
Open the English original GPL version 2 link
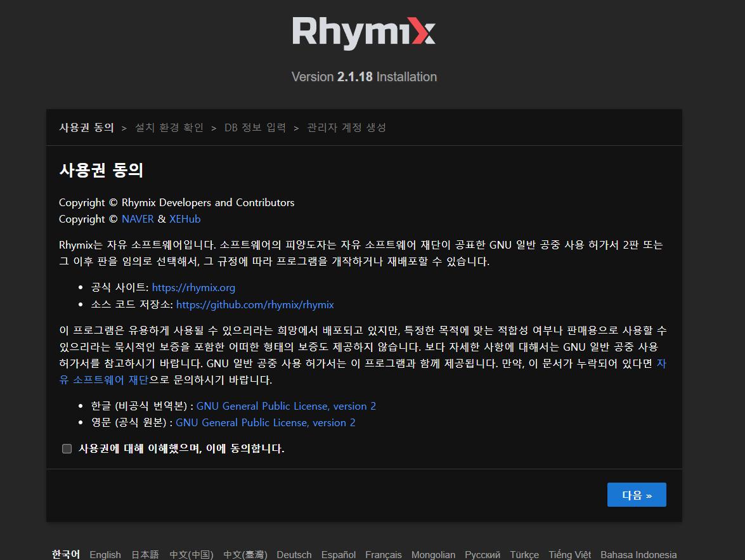coord(265,422)
